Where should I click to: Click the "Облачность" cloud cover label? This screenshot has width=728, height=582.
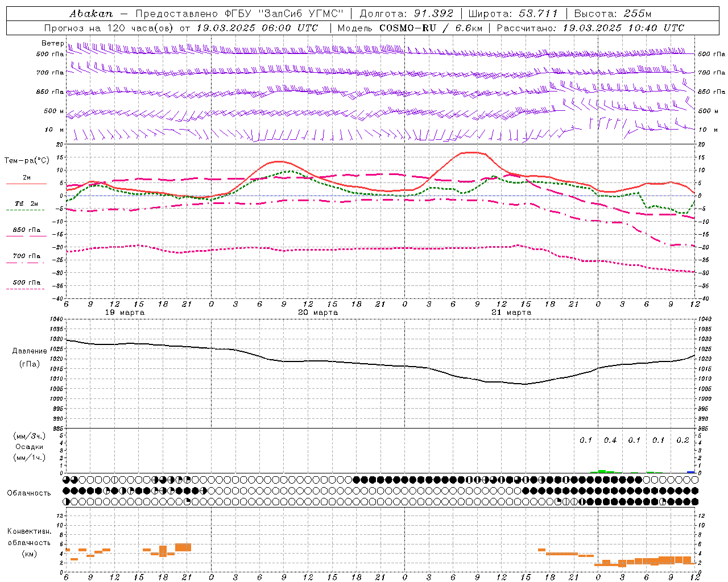[29, 493]
